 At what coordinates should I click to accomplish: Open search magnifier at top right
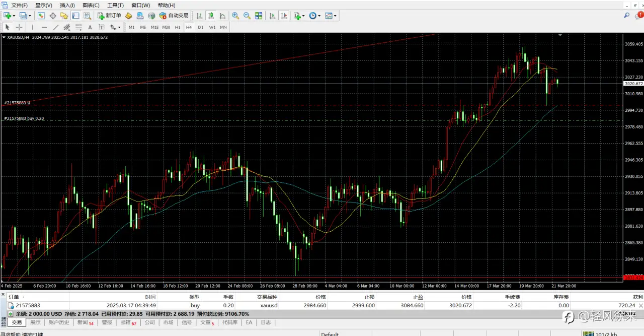[x=627, y=16]
